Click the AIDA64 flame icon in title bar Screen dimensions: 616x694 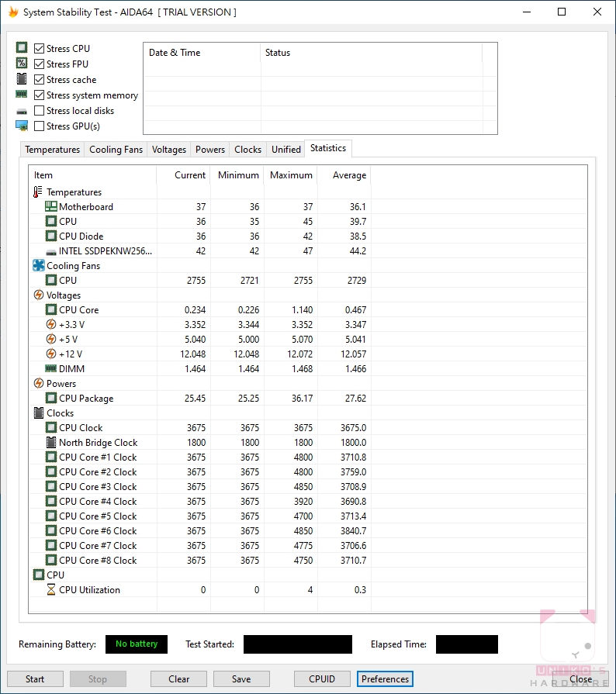13,12
